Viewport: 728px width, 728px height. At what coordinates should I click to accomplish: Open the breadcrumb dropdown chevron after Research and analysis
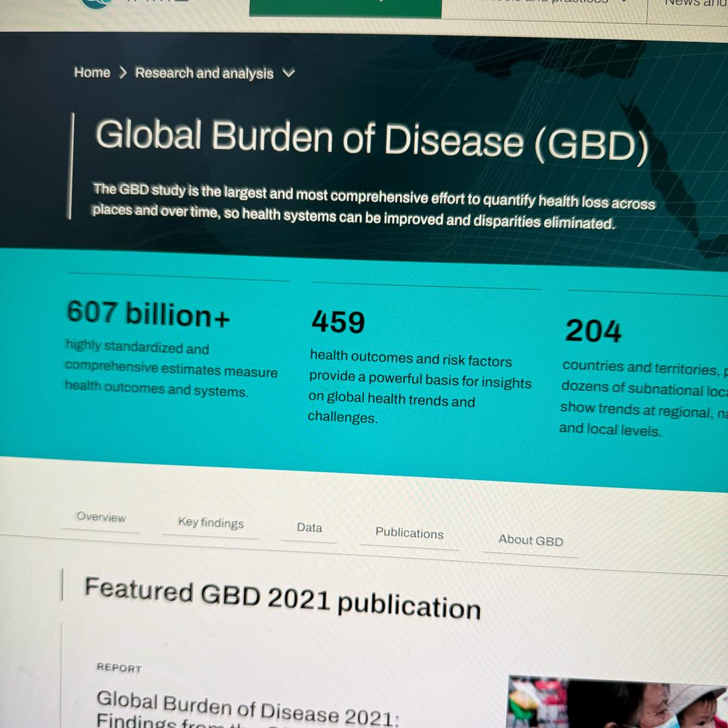(x=289, y=73)
